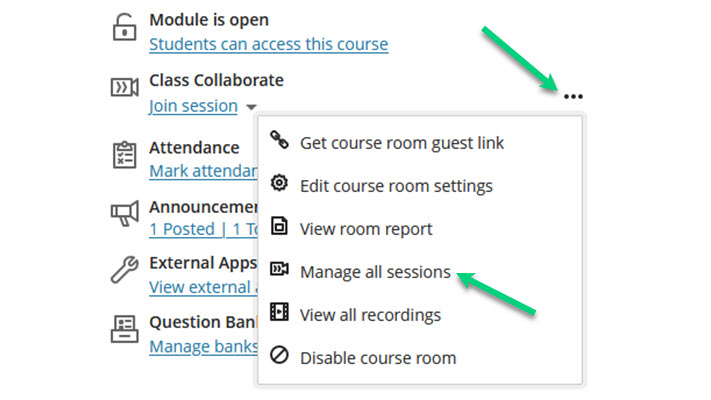Choose View all recordings
This screenshot has width=711, height=400.
(370, 315)
